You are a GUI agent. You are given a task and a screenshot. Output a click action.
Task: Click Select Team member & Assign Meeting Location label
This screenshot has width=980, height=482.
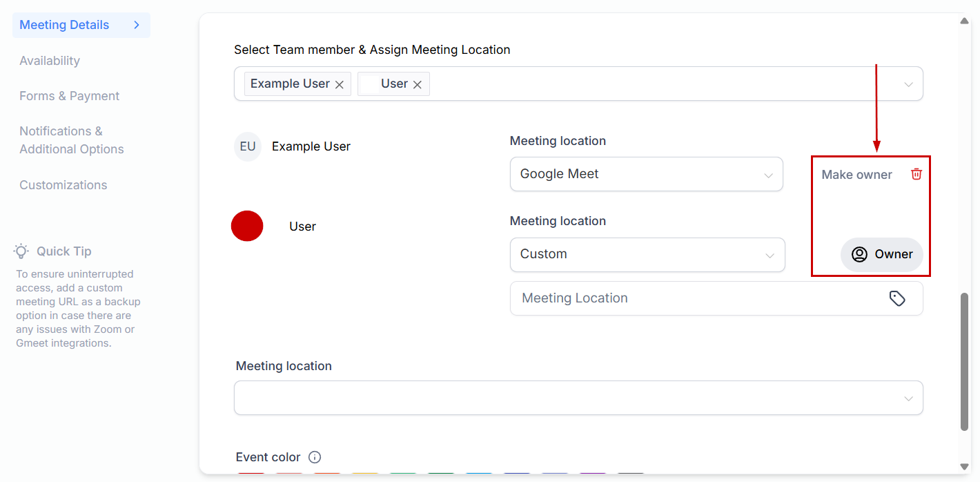tap(372, 50)
